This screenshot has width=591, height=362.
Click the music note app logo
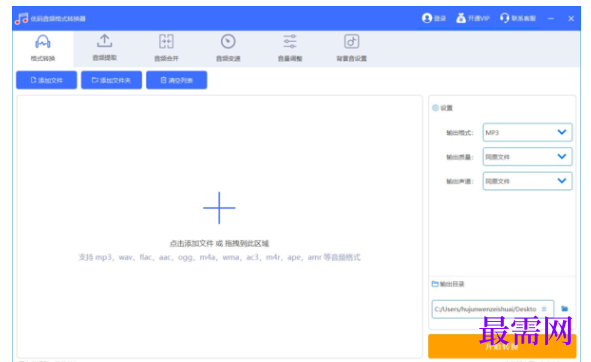[21, 18]
